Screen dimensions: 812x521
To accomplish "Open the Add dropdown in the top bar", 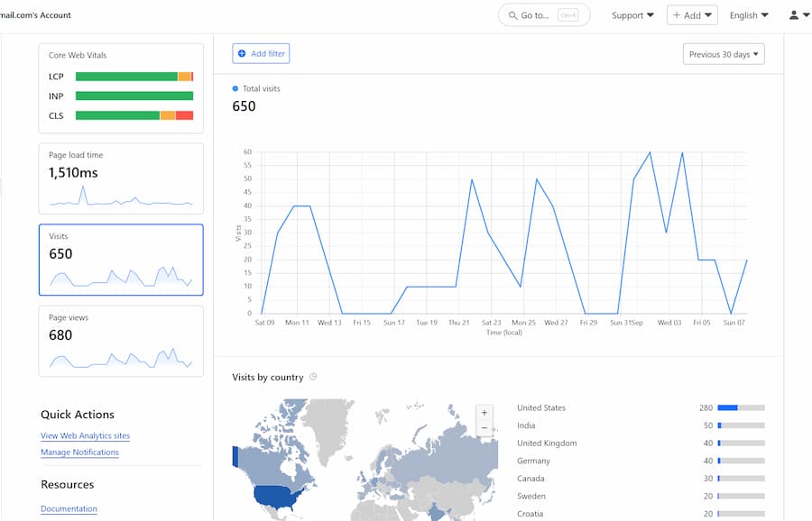I will point(691,14).
